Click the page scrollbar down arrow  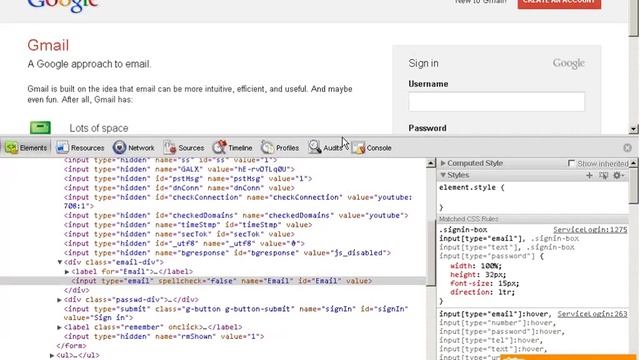coord(633,129)
